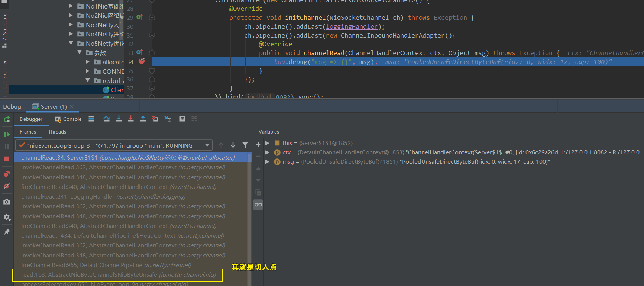This screenshot has height=286, width=644.
Task: Click the Move Watch Up arrow
Action: 258,168
